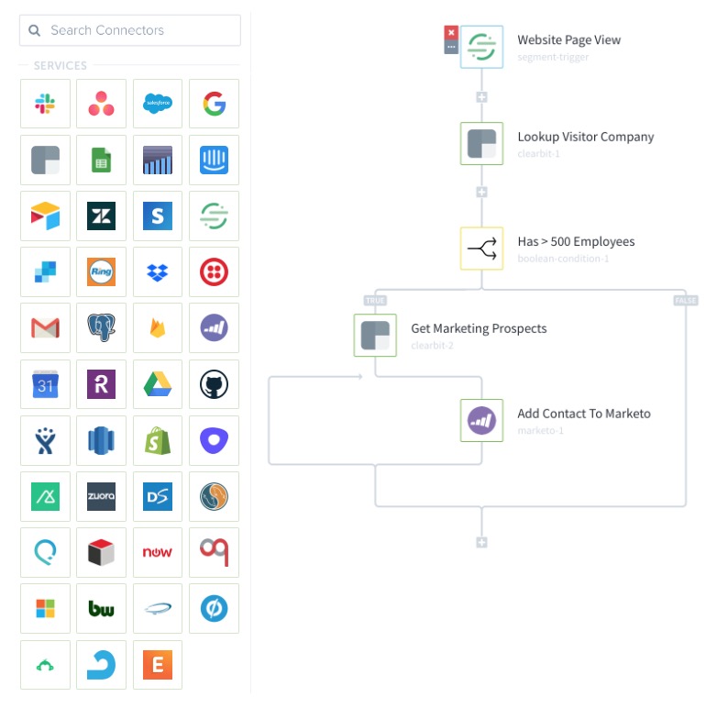Pick the Airtable connector
Viewport: 728px width, 708px height.
[x=45, y=216]
